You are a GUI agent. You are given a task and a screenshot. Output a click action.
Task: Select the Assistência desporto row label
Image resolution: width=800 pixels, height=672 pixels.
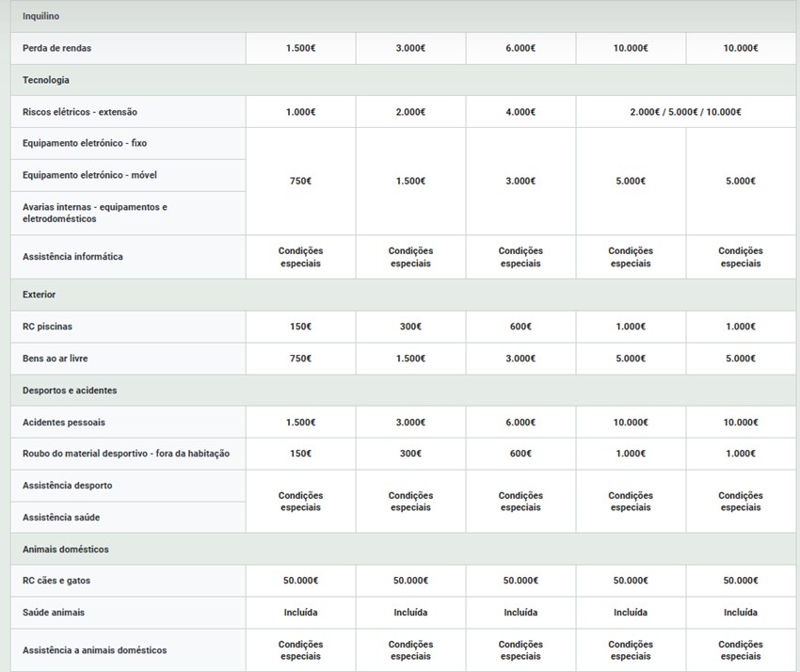point(68,486)
